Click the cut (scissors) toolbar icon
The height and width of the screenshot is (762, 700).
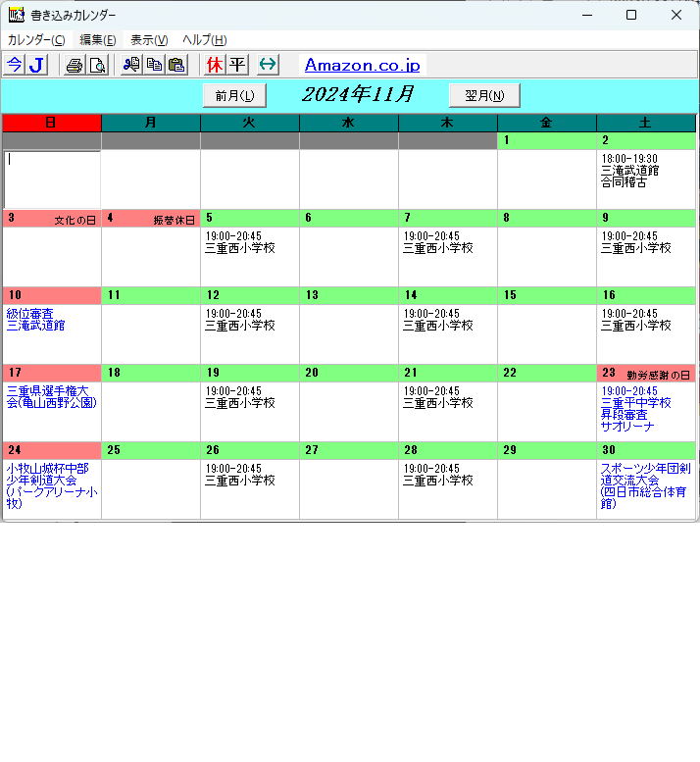pos(131,65)
